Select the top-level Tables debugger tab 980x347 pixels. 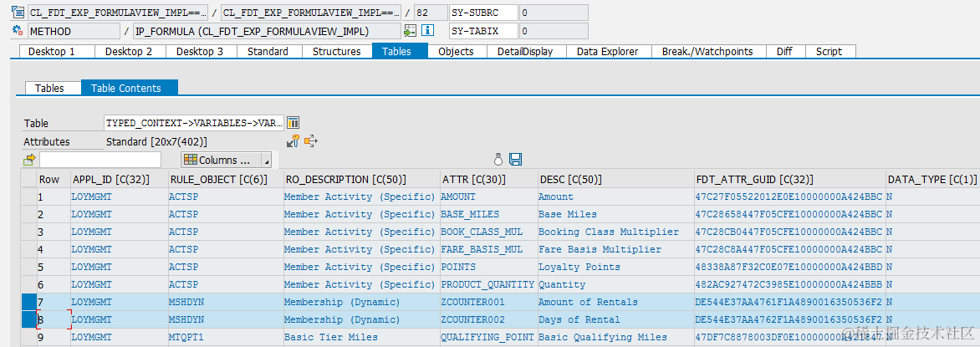(400, 51)
